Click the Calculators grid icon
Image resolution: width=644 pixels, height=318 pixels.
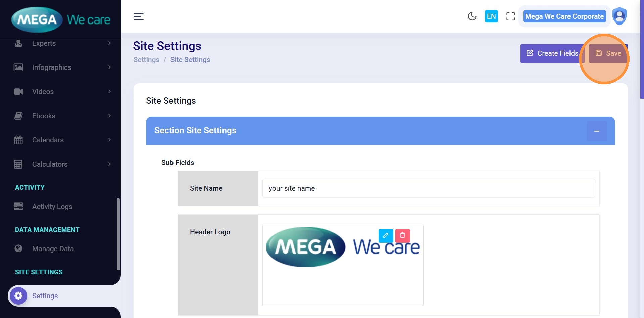coord(18,164)
